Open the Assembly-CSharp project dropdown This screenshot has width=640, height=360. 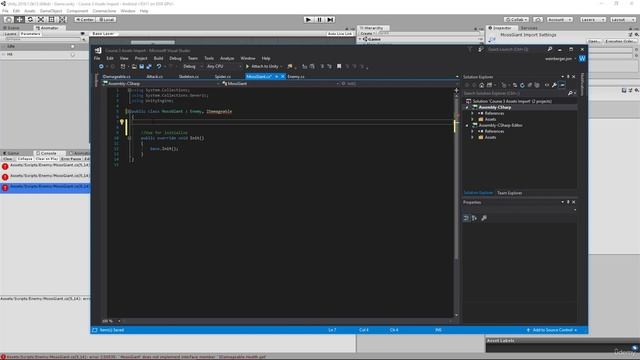161,83
